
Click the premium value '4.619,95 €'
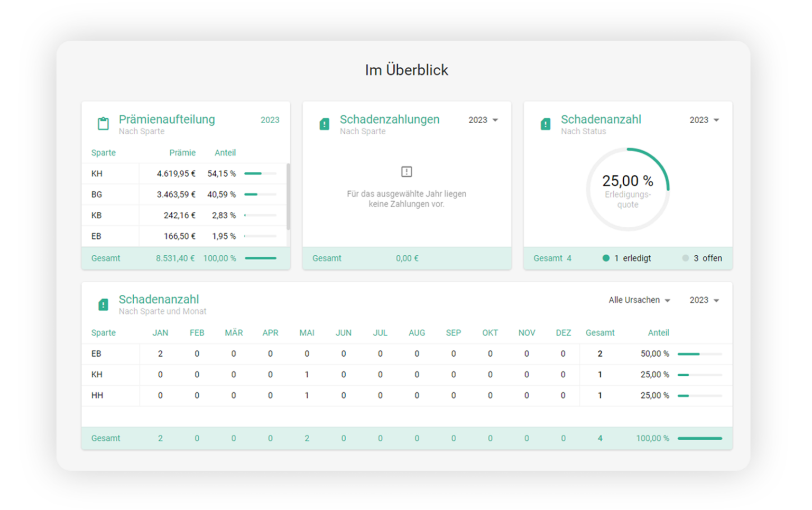click(176, 173)
